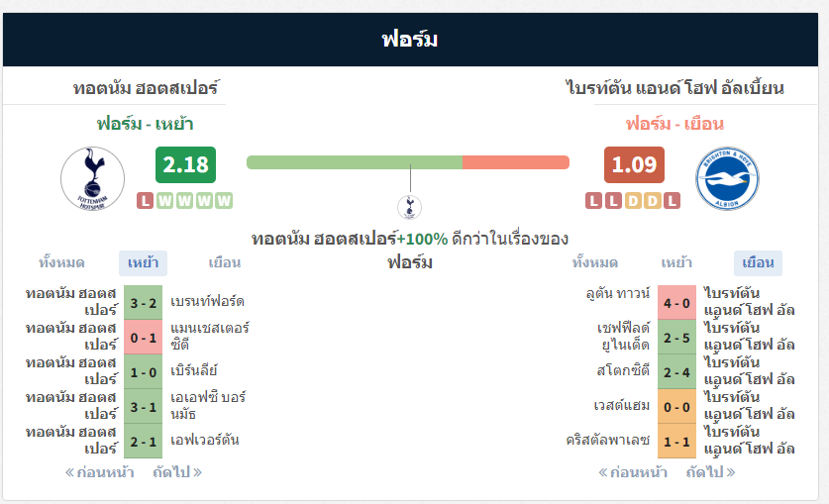829x504 pixels.
Task: Open the 3-2 result against เบรนท์ฟอร์ด
Action: click(144, 303)
